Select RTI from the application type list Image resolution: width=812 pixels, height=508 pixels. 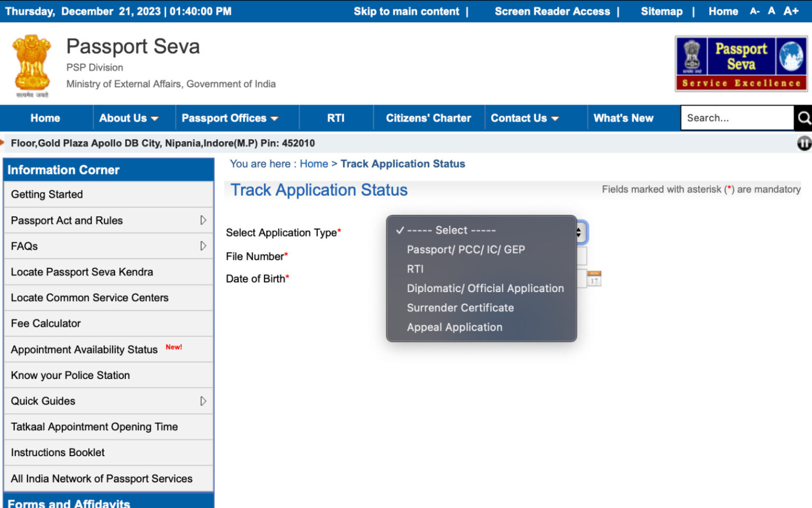coord(416,269)
